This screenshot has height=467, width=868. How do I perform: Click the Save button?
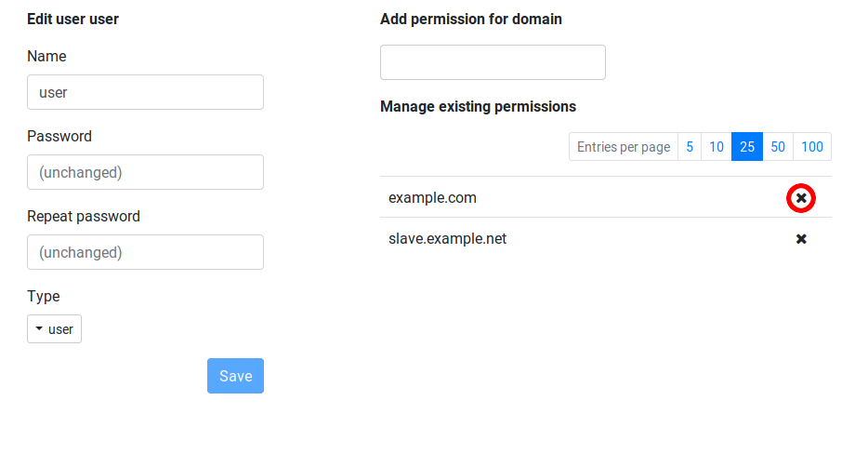(235, 376)
